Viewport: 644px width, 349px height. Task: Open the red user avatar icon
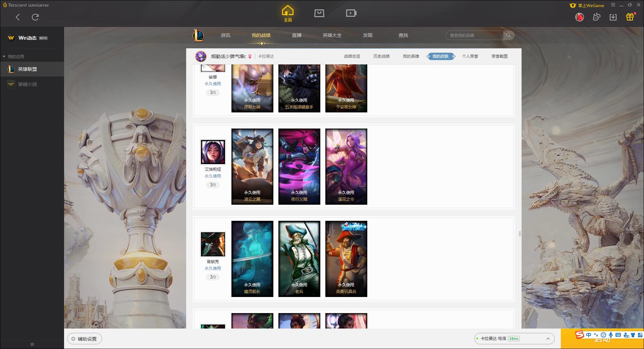pos(579,17)
